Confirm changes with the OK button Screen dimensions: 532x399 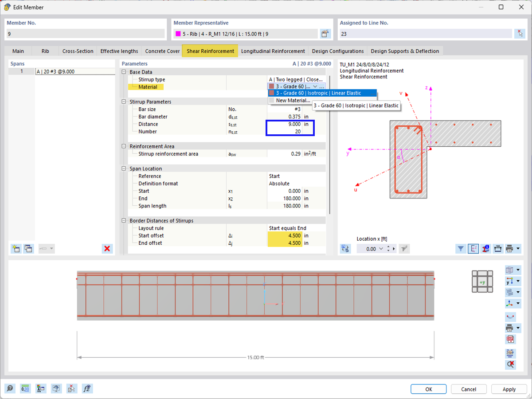click(428, 389)
